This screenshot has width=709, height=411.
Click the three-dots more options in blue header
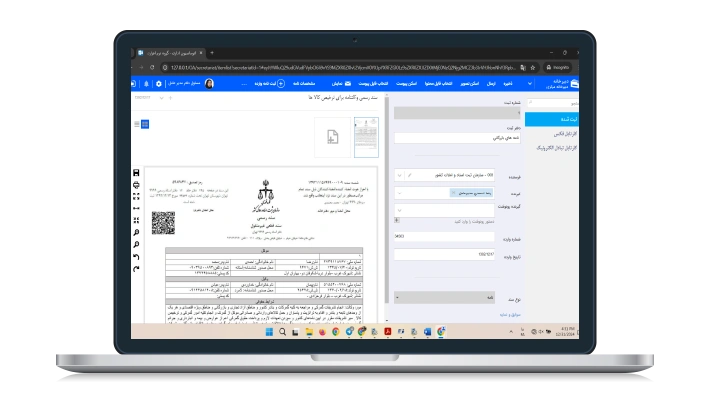click(x=244, y=84)
